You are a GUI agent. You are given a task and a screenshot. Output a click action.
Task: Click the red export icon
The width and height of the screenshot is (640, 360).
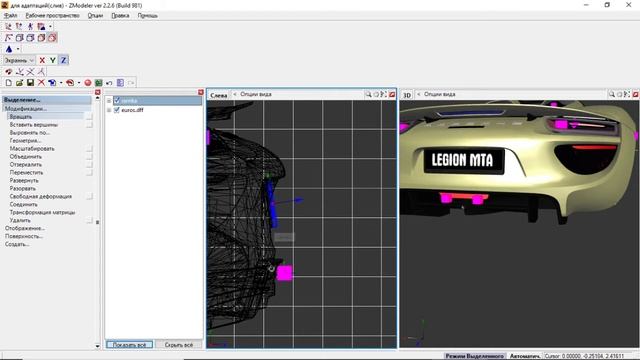pos(70,83)
